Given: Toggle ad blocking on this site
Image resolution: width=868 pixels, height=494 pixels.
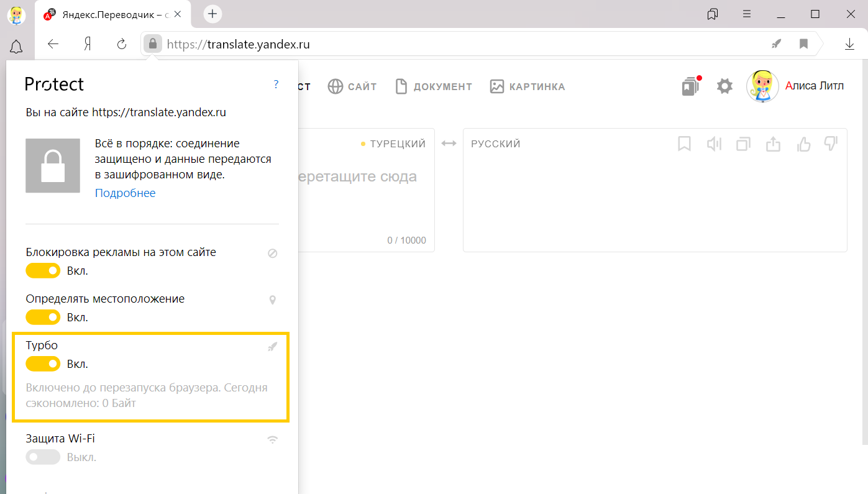Looking at the screenshot, I should (x=43, y=271).
